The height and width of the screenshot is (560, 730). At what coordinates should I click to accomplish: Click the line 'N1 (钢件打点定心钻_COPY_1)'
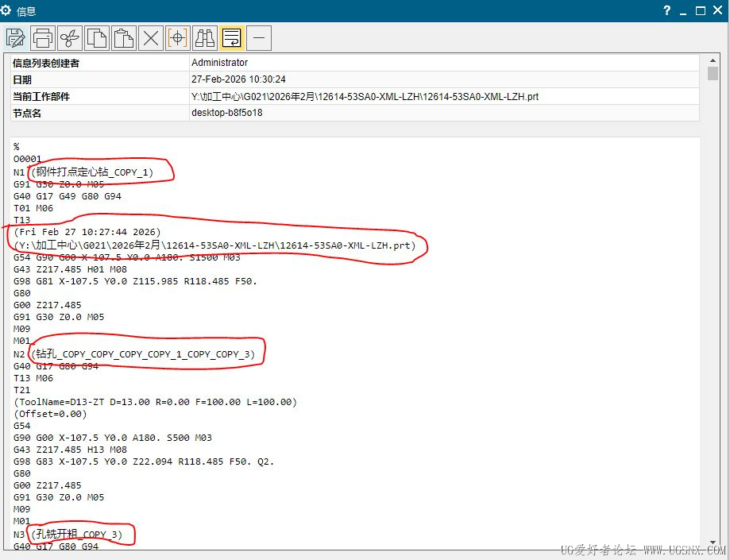pyautogui.click(x=83, y=172)
